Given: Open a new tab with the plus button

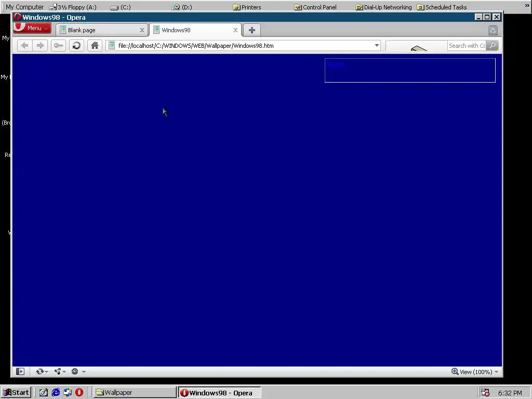Looking at the screenshot, I should click(x=252, y=30).
